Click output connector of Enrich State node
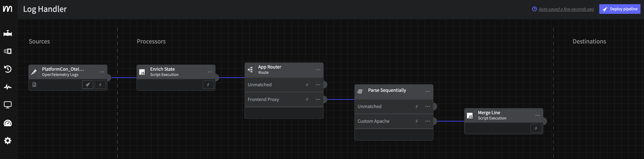Viewport: 644px width, 159px height. (217, 78)
